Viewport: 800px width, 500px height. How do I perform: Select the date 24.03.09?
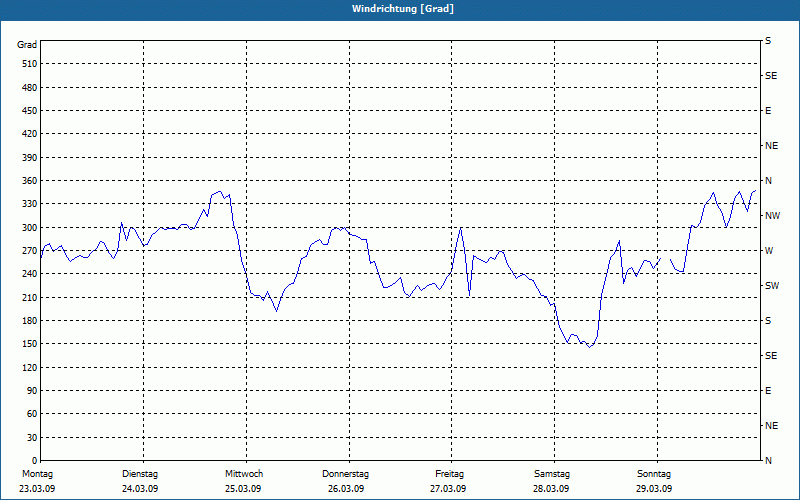[140, 489]
